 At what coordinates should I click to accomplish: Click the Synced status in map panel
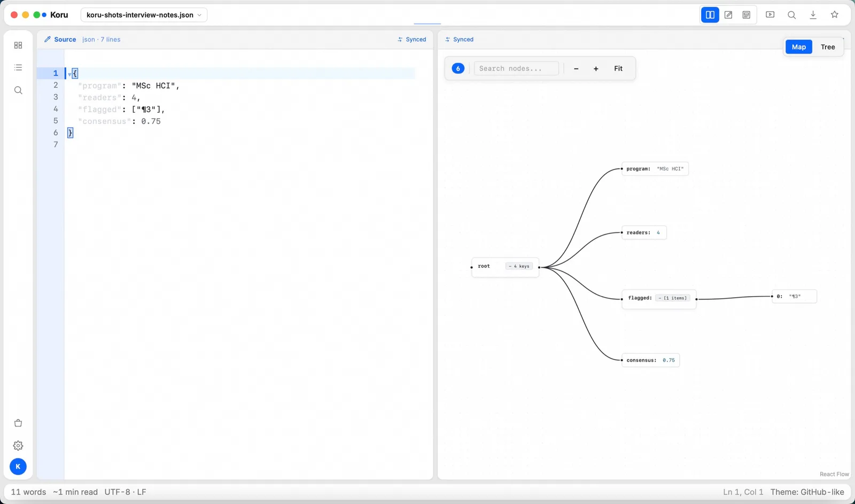[x=460, y=40]
